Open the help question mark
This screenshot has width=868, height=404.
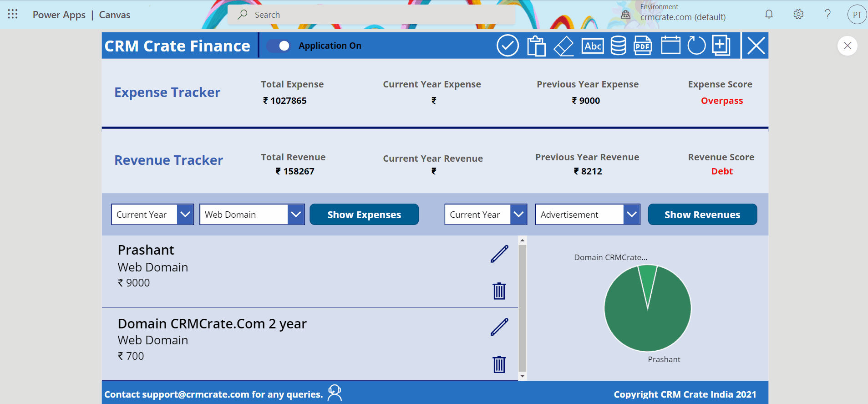point(827,15)
